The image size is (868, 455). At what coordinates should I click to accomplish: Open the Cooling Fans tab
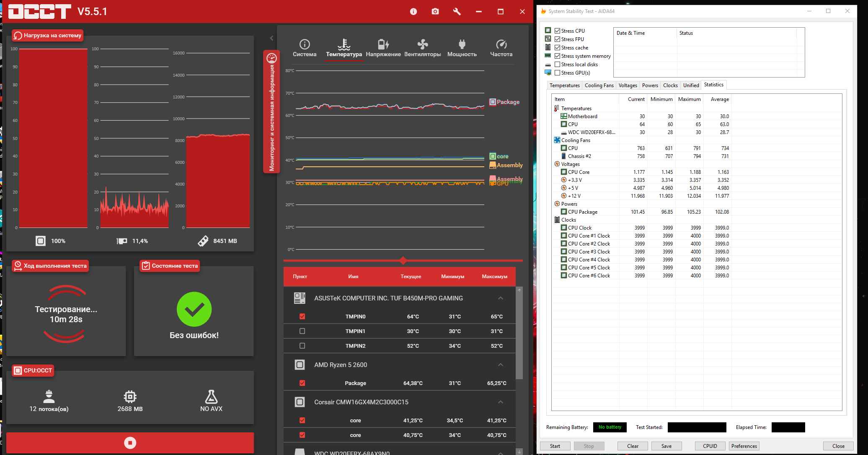(599, 85)
